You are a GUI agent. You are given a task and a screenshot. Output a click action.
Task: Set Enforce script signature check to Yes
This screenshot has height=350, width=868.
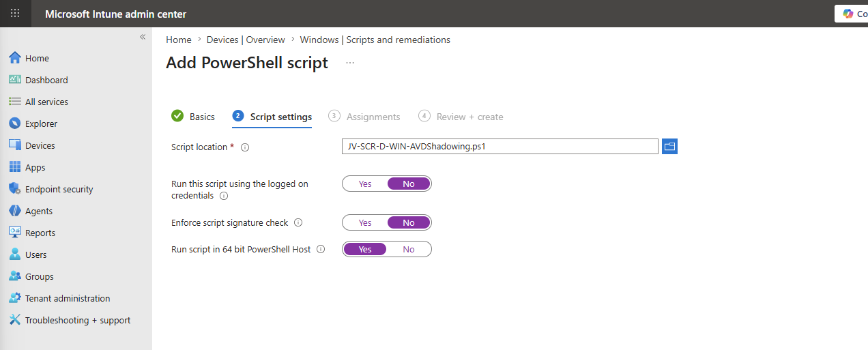click(365, 222)
